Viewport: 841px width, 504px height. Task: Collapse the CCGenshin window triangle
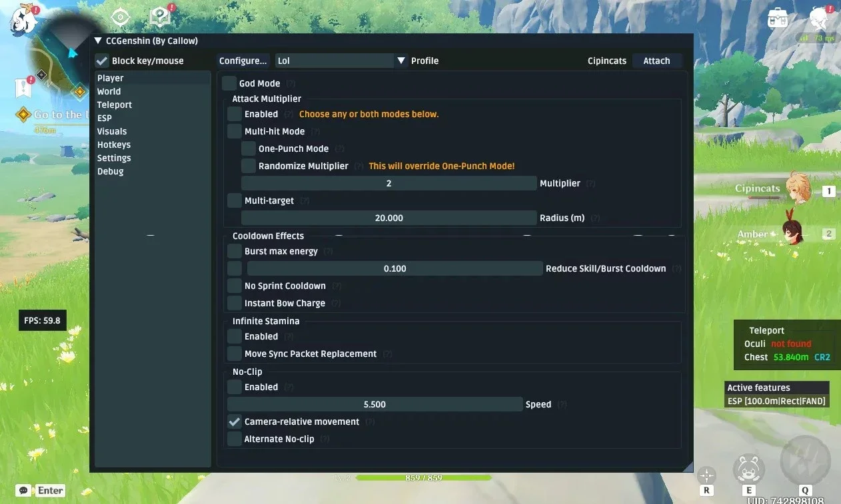tap(99, 41)
